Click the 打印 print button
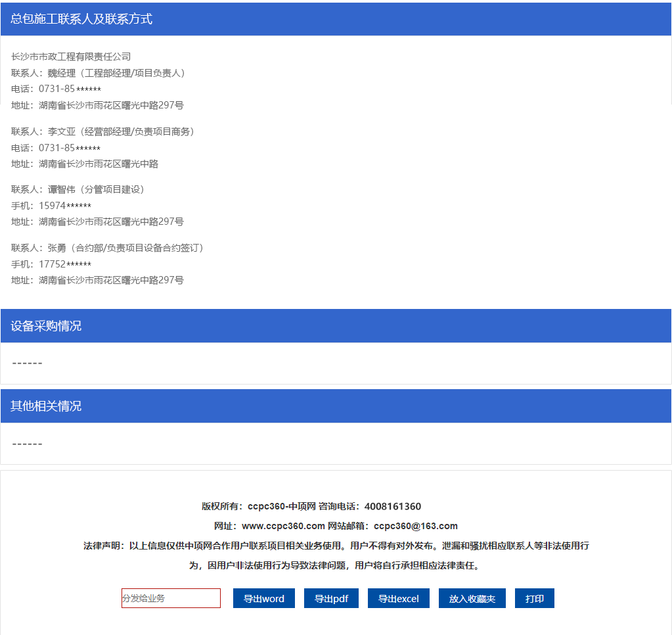This screenshot has height=635, width=672. click(534, 598)
